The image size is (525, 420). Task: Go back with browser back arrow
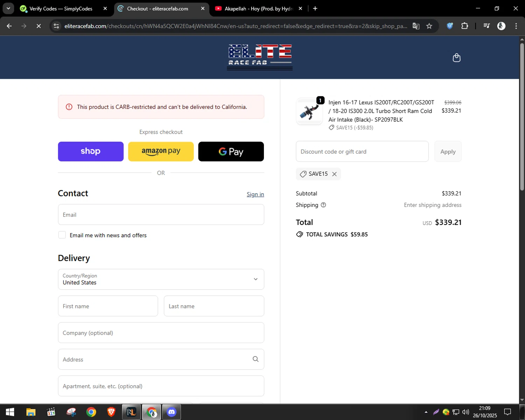coord(9,26)
